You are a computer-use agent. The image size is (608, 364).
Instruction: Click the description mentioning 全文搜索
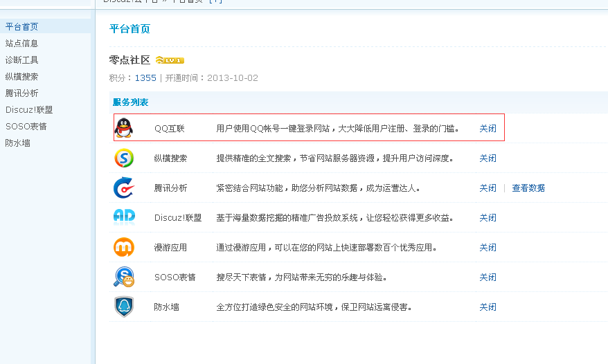pyautogui.click(x=335, y=158)
